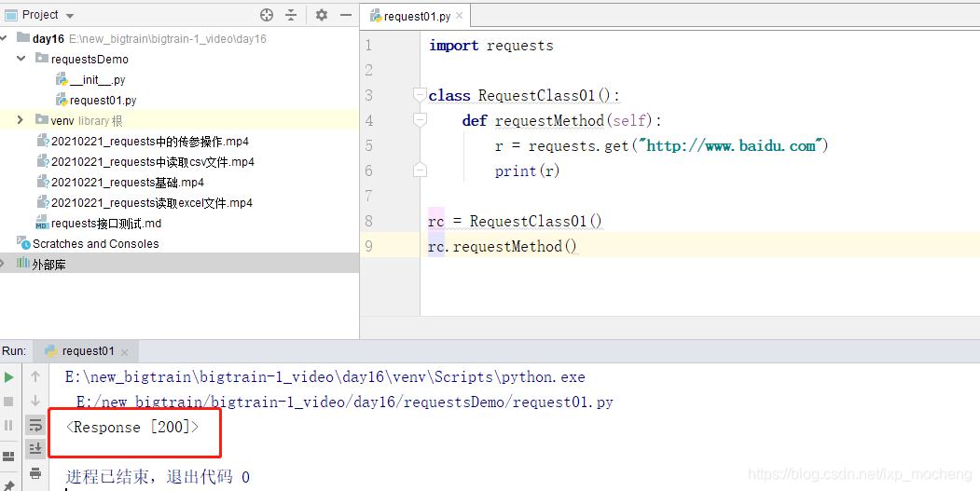Click line number 5 in gutter
This screenshot has height=491, width=980.
[x=368, y=145]
